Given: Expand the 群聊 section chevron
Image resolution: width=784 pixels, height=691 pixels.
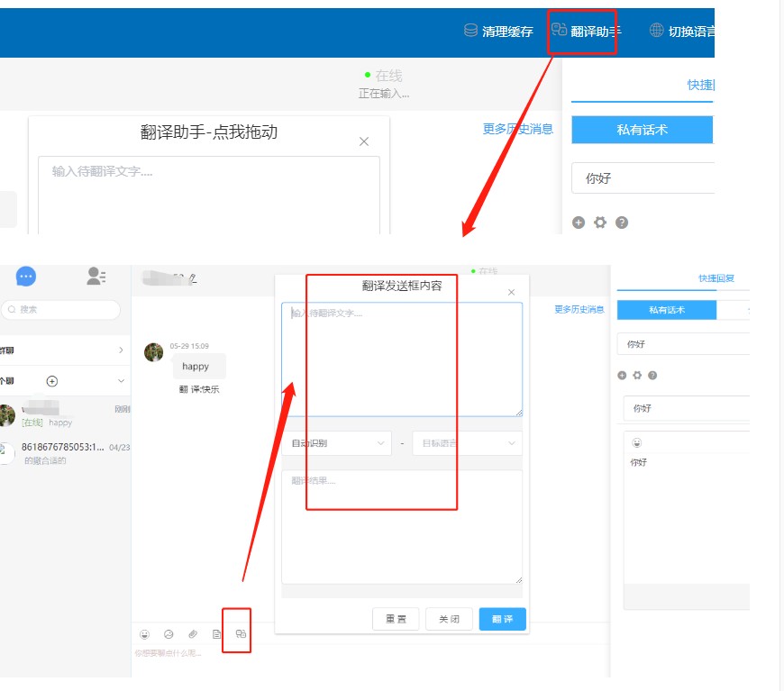Looking at the screenshot, I should [121, 350].
